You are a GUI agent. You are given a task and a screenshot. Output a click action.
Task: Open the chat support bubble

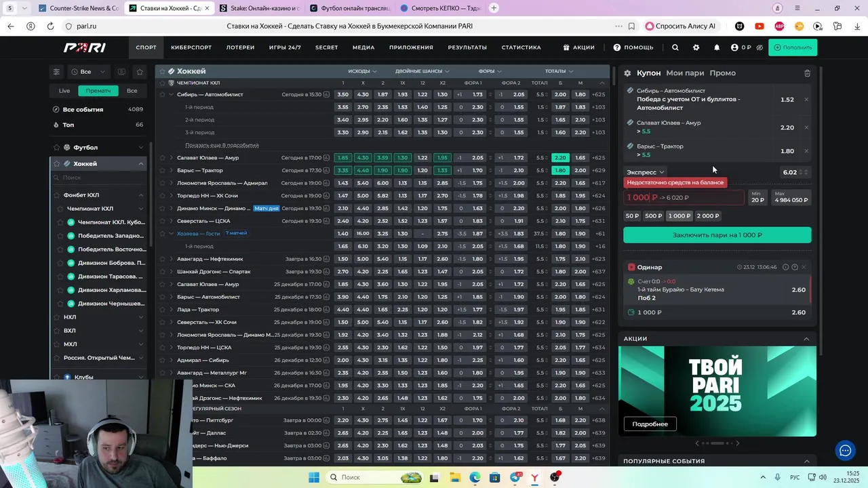[845, 450]
